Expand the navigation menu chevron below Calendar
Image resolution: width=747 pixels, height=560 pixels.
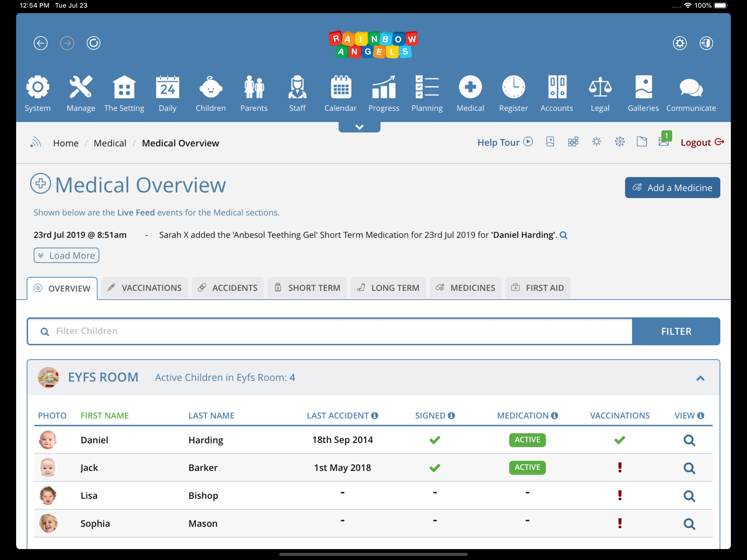coord(359,127)
